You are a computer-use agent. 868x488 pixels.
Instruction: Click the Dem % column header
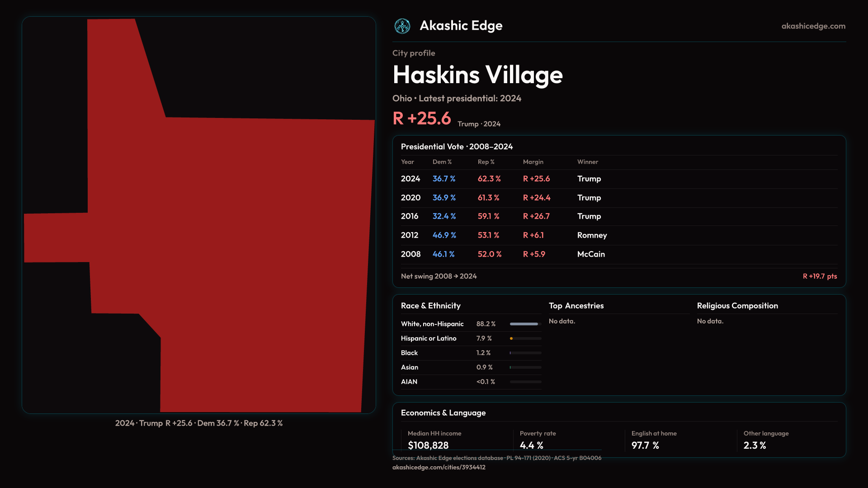click(x=442, y=162)
